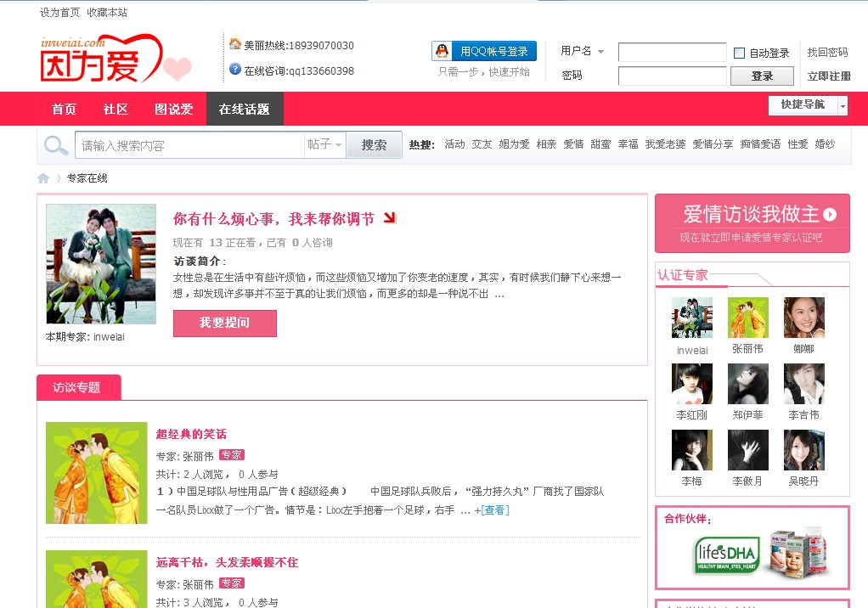Image resolution: width=868 pixels, height=608 pixels.
Task: Click 专家 badge under 远离干枯 topic
Action: point(231,583)
